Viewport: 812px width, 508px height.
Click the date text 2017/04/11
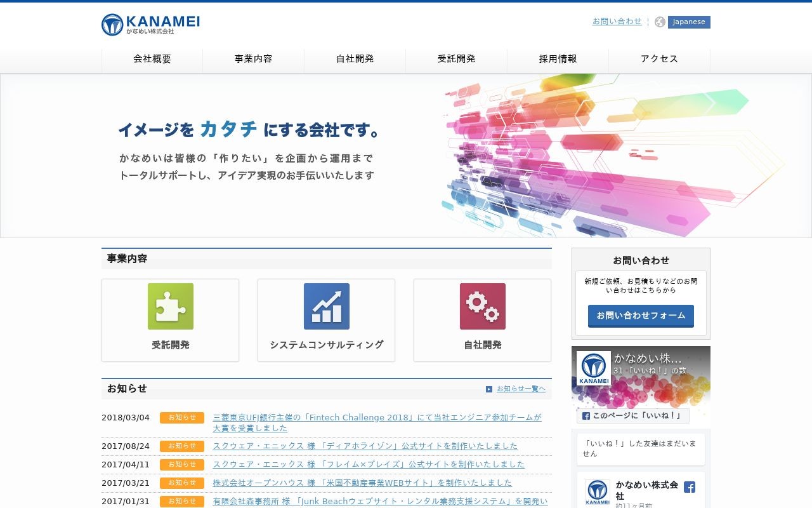(126, 465)
